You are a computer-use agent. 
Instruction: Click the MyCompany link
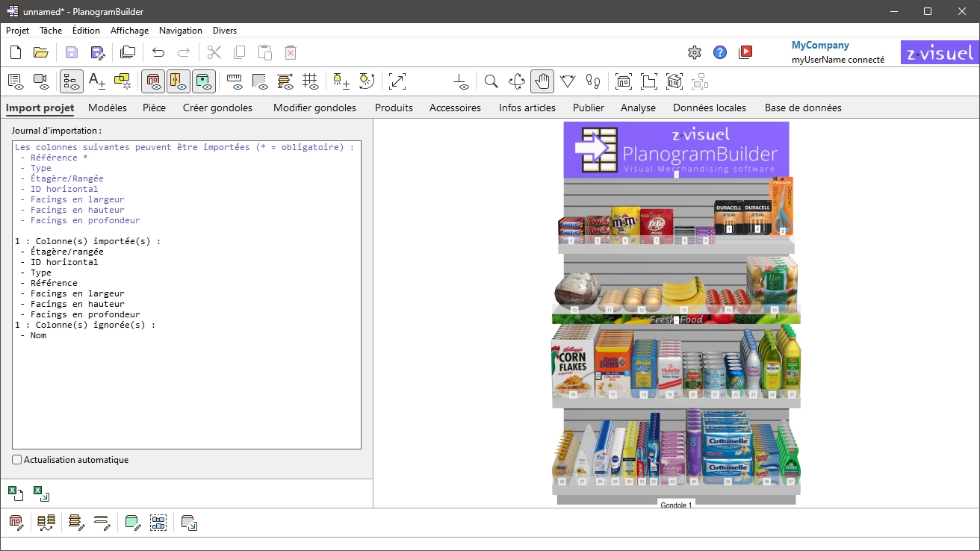[820, 45]
